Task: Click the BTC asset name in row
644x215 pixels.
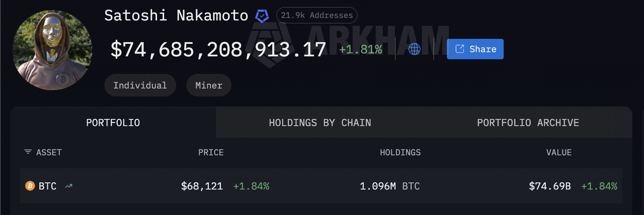Action: 48,186
